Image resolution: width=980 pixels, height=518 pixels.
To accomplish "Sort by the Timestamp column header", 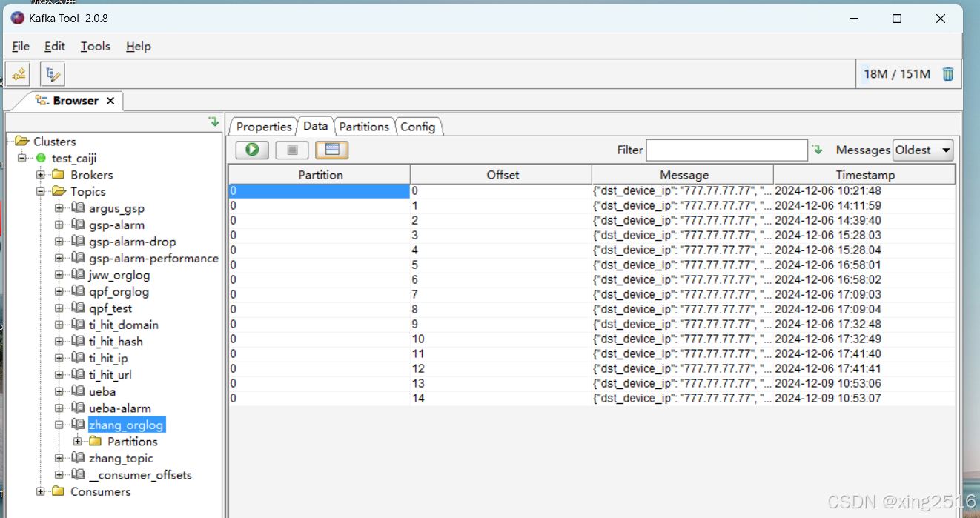I will 865,175.
